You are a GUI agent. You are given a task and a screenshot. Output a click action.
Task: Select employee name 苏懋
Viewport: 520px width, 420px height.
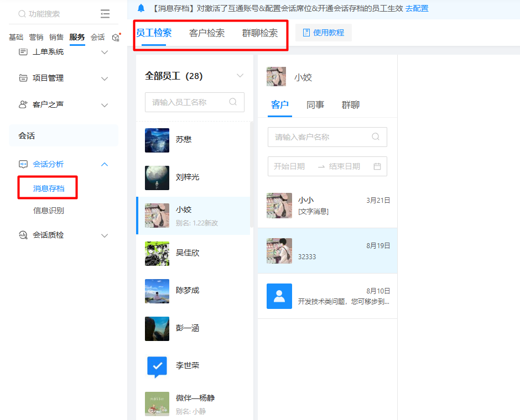coord(184,139)
